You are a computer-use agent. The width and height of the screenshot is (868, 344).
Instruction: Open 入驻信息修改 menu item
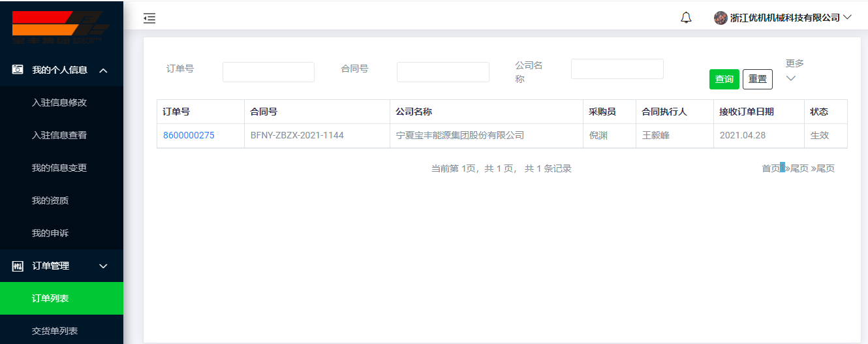coord(59,102)
